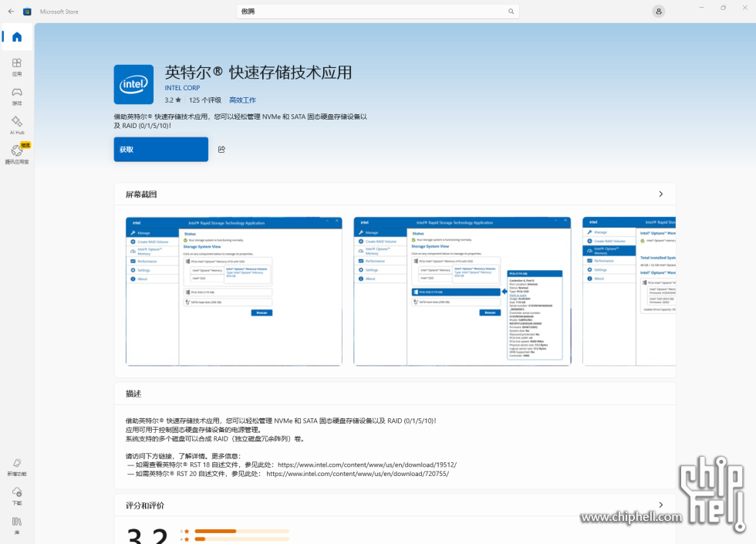The width and height of the screenshot is (756, 544).
Task: Open the INTEL CORP publisher link
Action: [182, 88]
